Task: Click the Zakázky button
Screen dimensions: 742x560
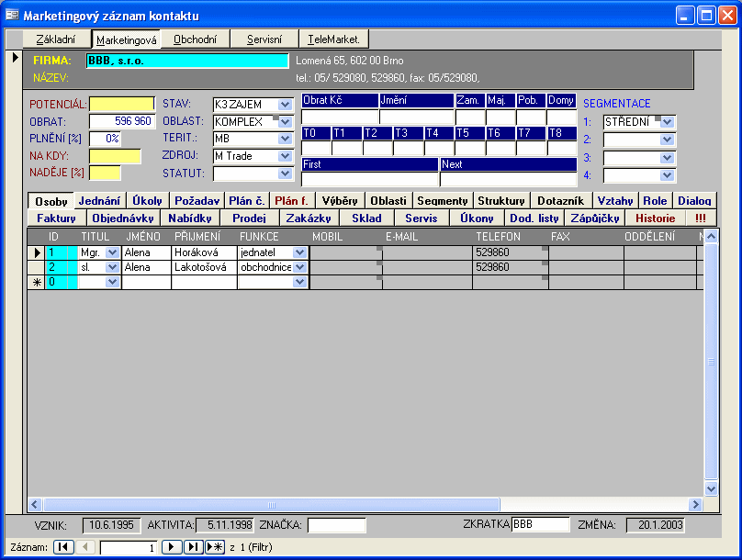Action: 309,218
